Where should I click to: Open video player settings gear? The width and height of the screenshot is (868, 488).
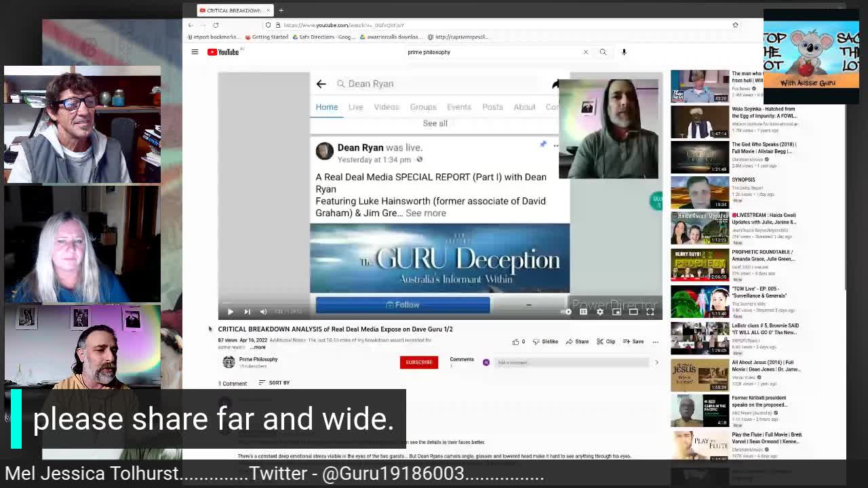(x=599, y=312)
